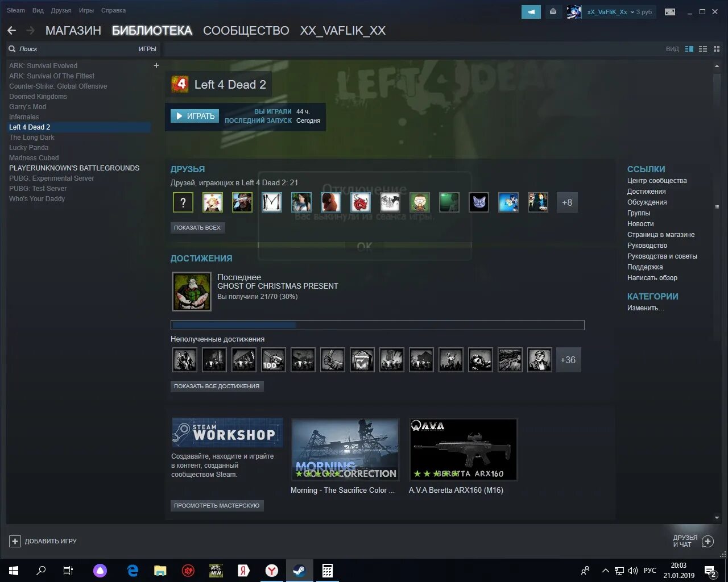Open the inbox envelope icon

[x=553, y=12]
